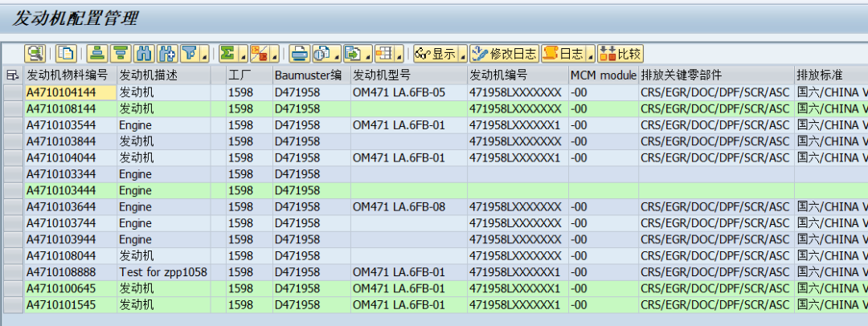Click the Export icon

click(x=351, y=54)
